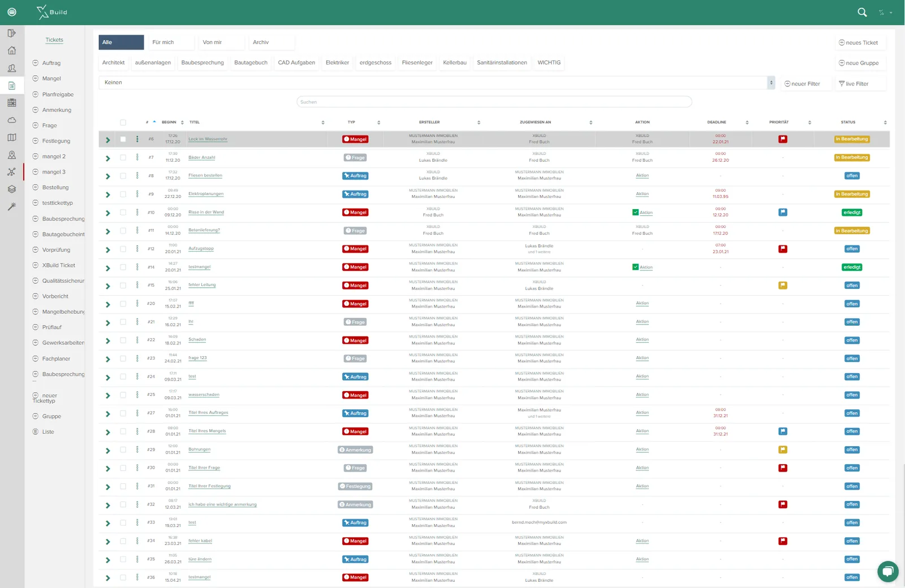Expand ticket #12 Aufzugstopp row chevron
The height and width of the screenshot is (588, 905).
[108, 249]
